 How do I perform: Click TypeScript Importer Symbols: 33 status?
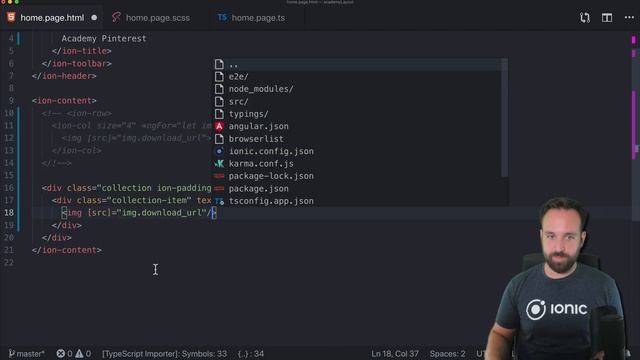coord(164,353)
